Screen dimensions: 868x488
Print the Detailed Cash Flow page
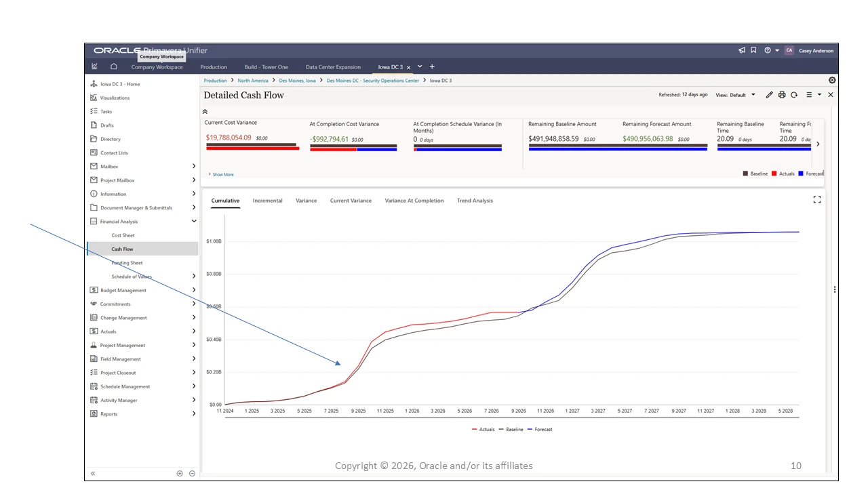click(782, 95)
